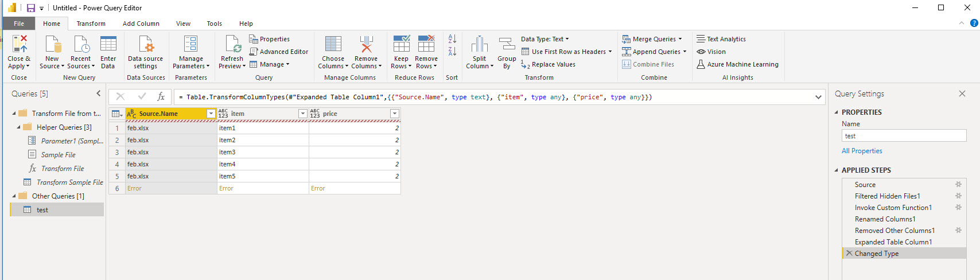This screenshot has height=280, width=980.
Task: Switch to the Add Column tab
Action: click(x=141, y=24)
